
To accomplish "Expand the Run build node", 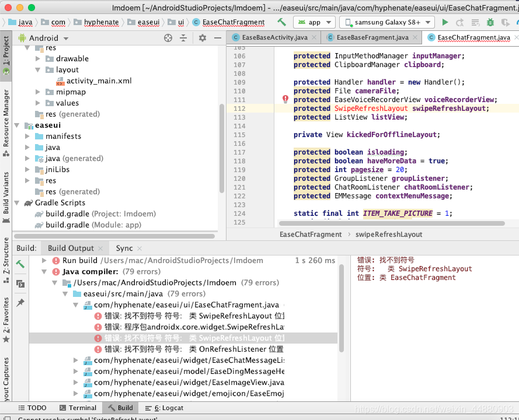I will tap(44, 261).
